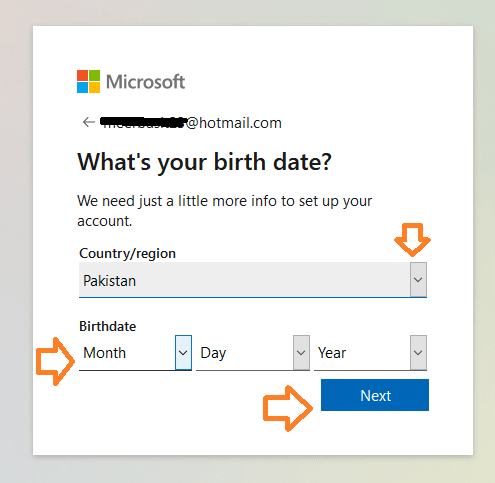
Task: Click the Microsoft wordmark text
Action: pos(145,82)
